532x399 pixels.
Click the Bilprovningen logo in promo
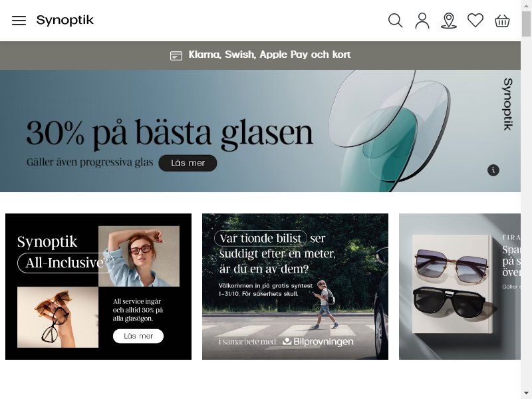(318, 341)
